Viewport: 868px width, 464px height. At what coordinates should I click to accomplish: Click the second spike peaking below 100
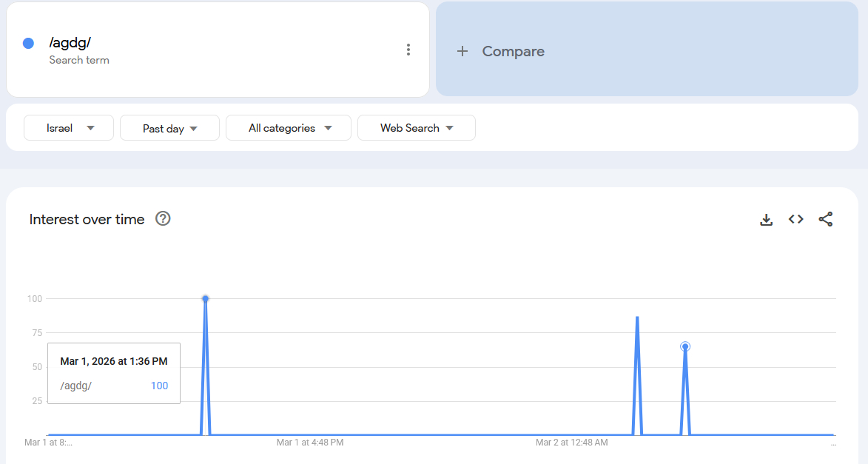click(x=637, y=317)
